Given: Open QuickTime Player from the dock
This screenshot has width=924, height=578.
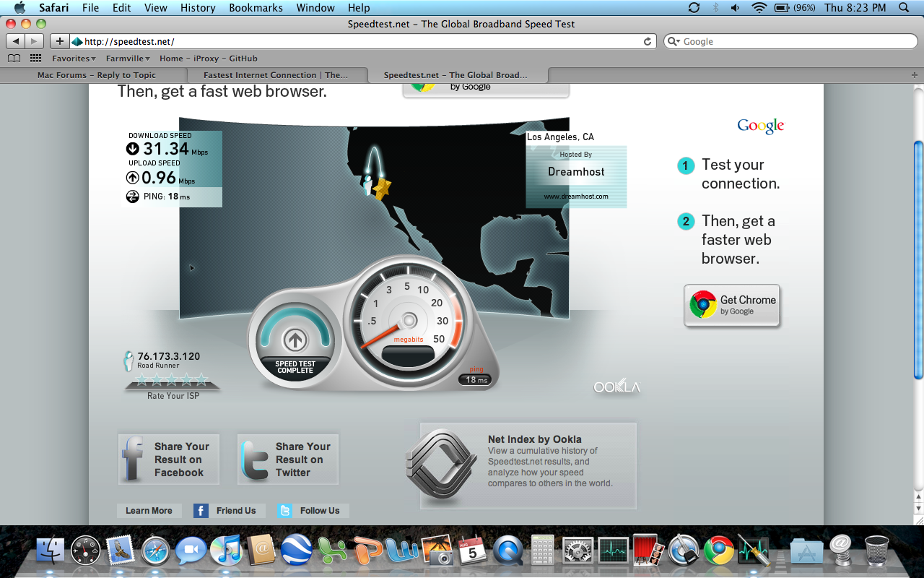Looking at the screenshot, I should (508, 551).
